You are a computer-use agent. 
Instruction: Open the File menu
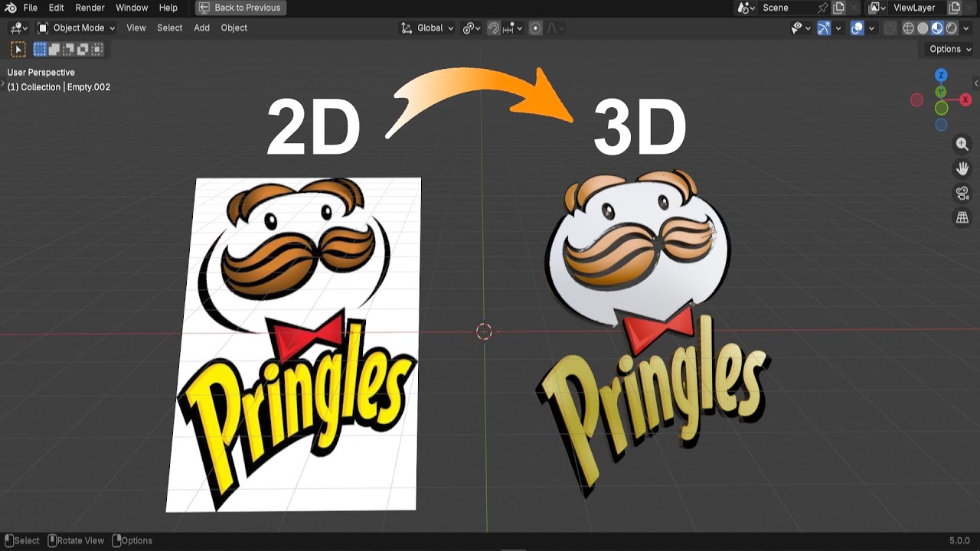click(x=31, y=8)
